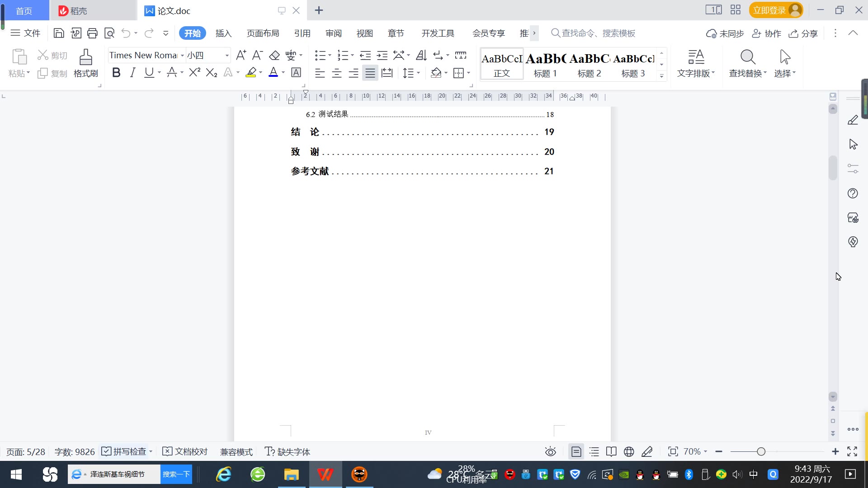The width and height of the screenshot is (868, 488).
Task: Decrease font size with A- icon
Action: (257, 55)
